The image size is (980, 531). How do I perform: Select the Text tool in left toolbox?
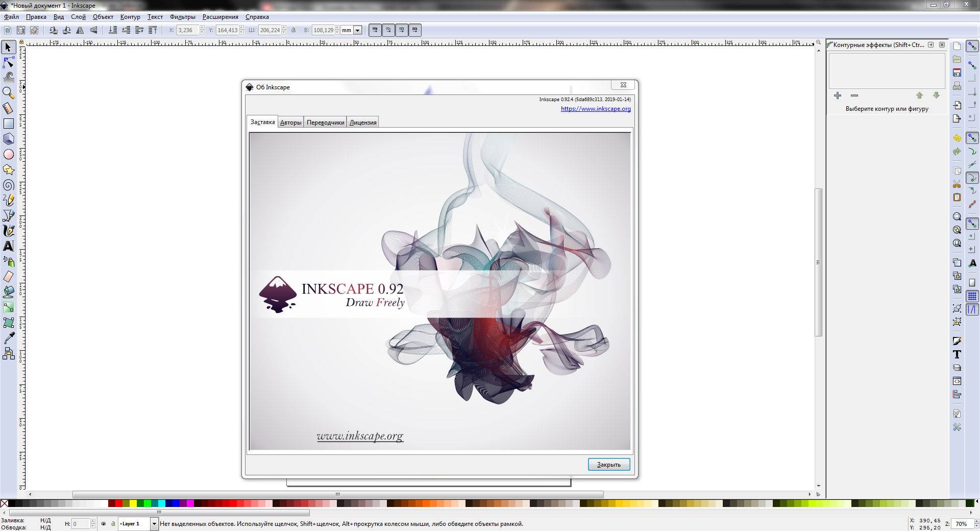pos(8,246)
